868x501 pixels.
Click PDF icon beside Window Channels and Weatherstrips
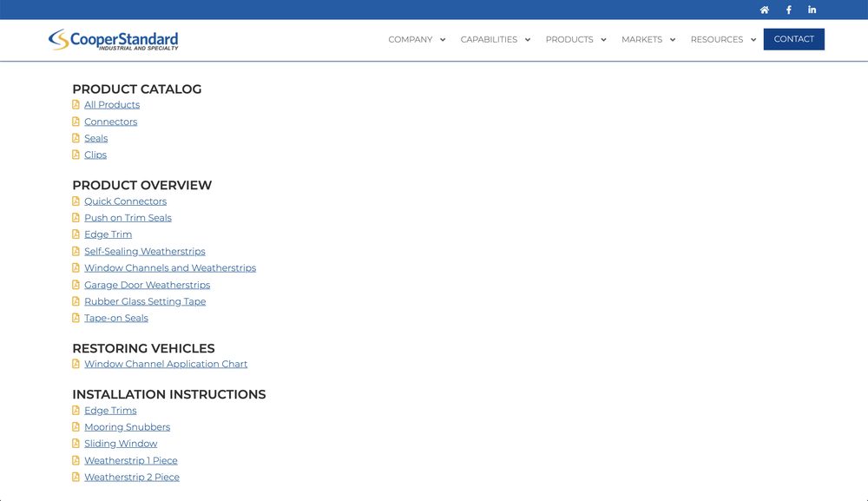(x=76, y=268)
